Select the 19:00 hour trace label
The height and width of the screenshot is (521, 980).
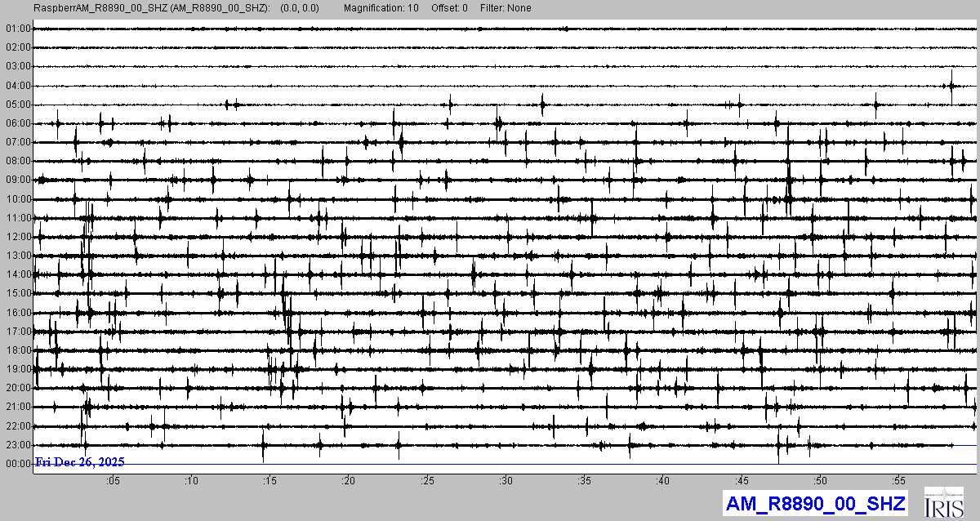(x=17, y=369)
